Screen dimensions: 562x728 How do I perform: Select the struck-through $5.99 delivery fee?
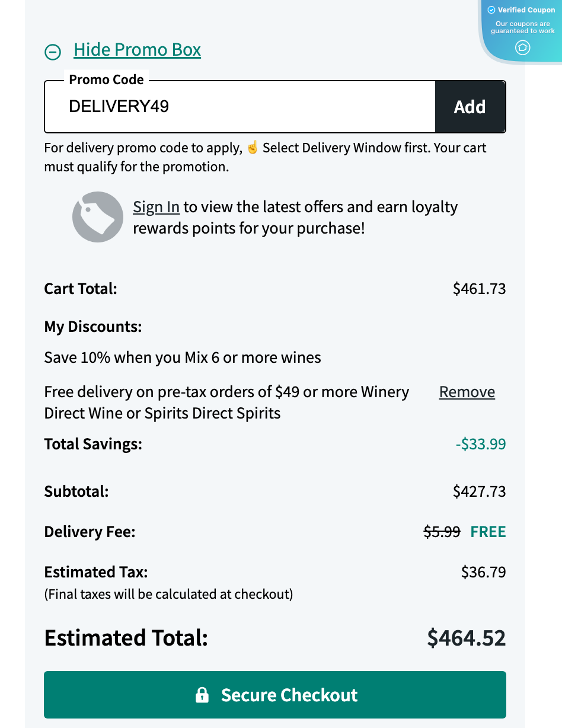pos(442,532)
